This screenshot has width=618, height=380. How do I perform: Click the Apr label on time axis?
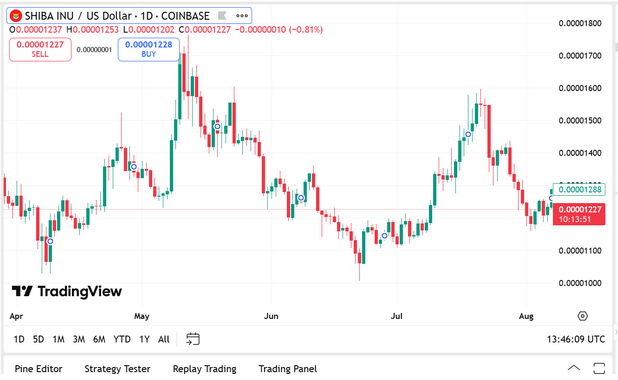[16, 316]
